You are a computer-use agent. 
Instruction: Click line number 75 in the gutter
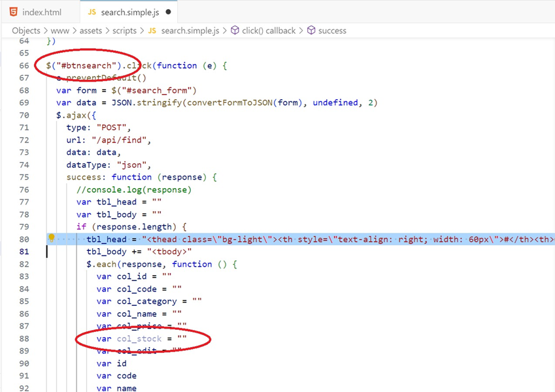(x=24, y=177)
